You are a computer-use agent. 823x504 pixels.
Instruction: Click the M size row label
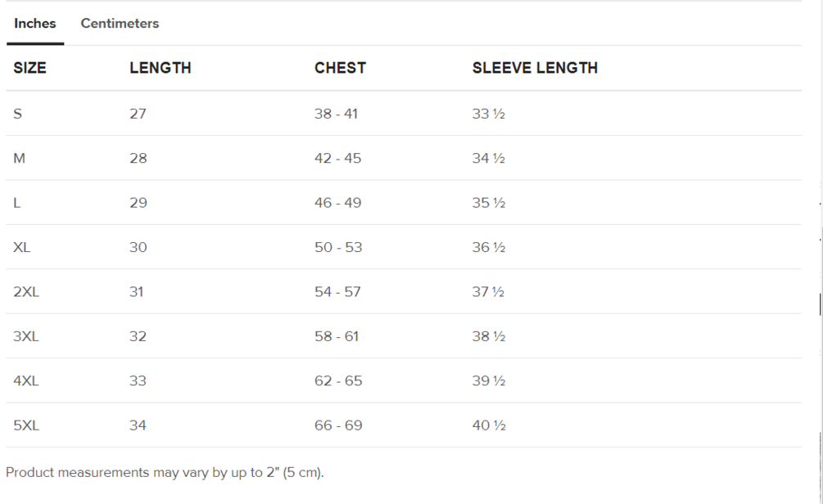[20, 159]
